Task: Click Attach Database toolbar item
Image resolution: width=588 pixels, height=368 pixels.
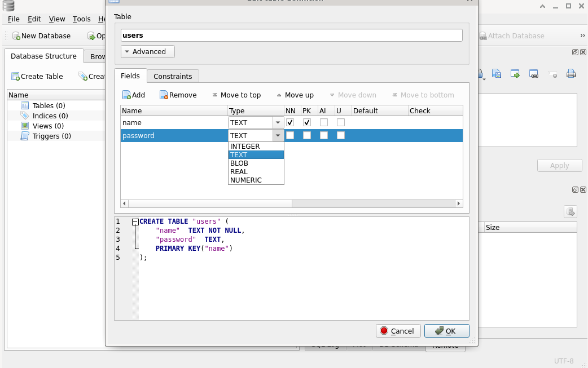Action: [512, 36]
